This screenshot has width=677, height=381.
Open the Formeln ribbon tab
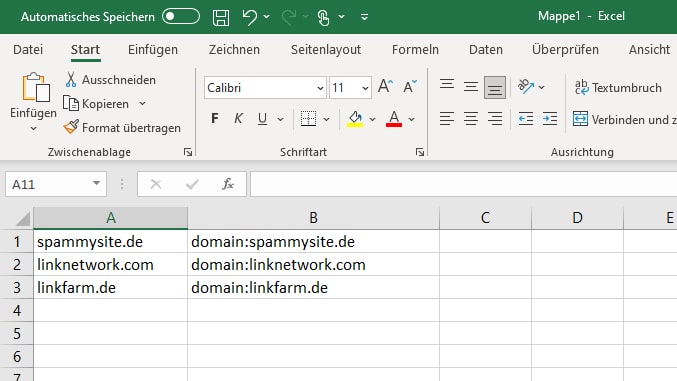(x=415, y=50)
